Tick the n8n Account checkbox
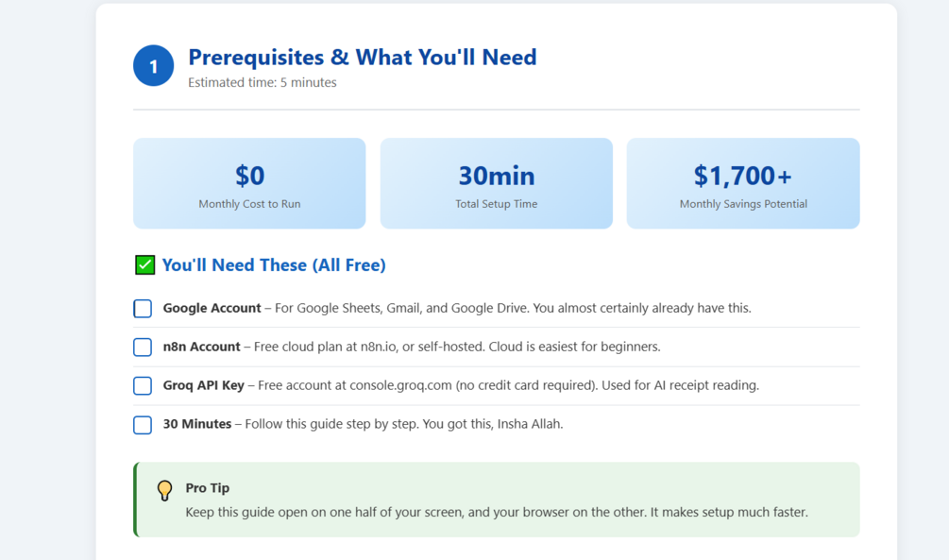The width and height of the screenshot is (949, 560). pos(143,347)
